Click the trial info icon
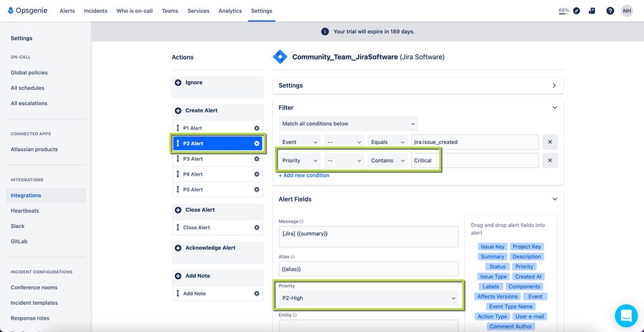The width and height of the screenshot is (644, 332). pos(325,32)
